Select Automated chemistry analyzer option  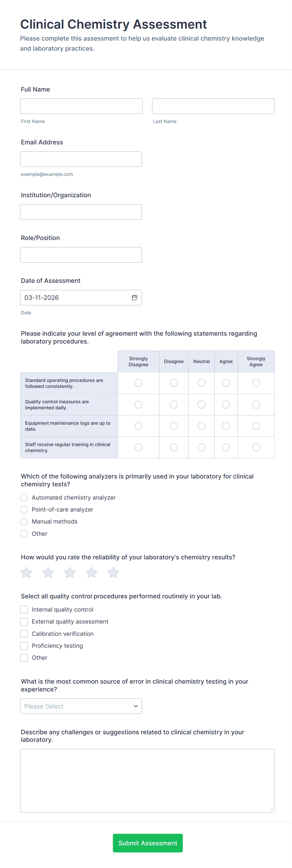[x=24, y=498]
